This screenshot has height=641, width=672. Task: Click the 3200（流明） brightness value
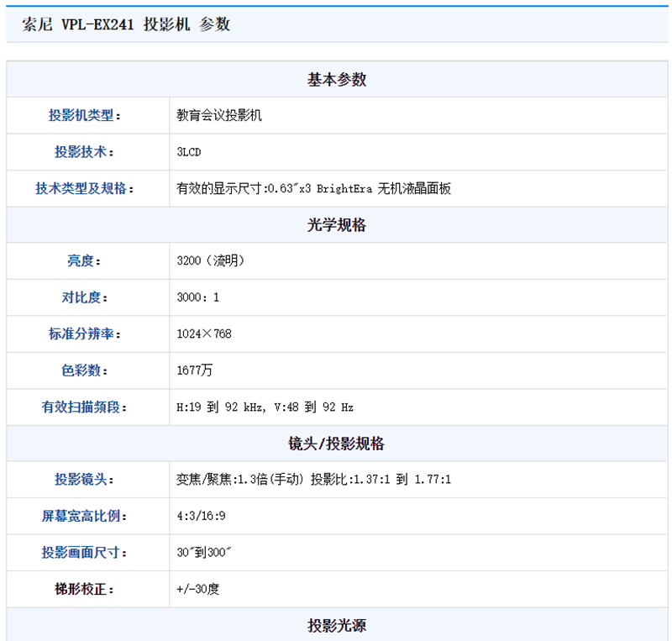[211, 261]
